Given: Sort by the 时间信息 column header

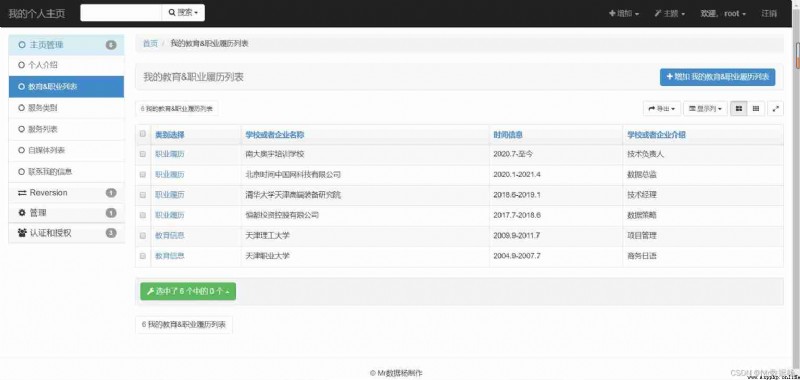Looking at the screenshot, I should tap(508, 135).
